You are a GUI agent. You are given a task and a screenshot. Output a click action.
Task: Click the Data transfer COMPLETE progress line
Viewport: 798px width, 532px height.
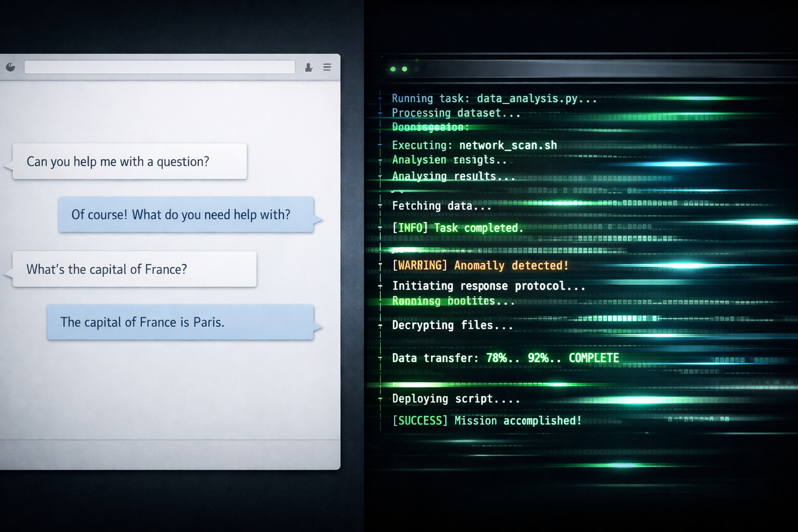pos(505,358)
